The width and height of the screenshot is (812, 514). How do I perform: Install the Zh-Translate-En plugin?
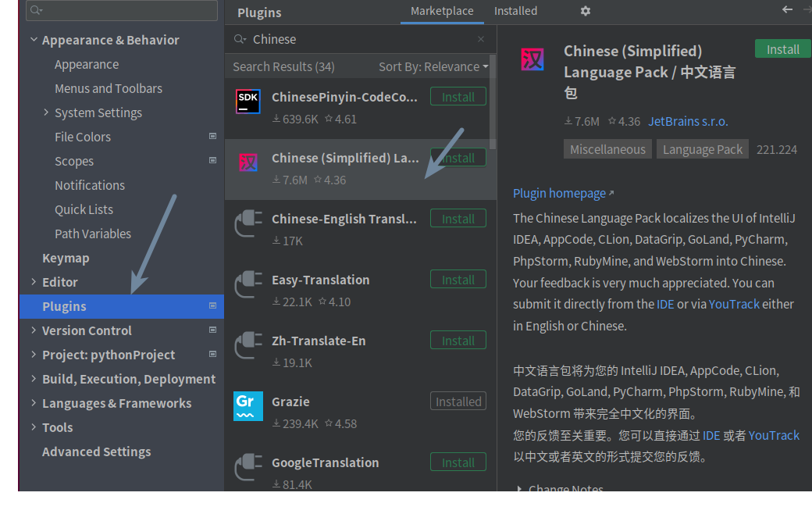tap(458, 341)
